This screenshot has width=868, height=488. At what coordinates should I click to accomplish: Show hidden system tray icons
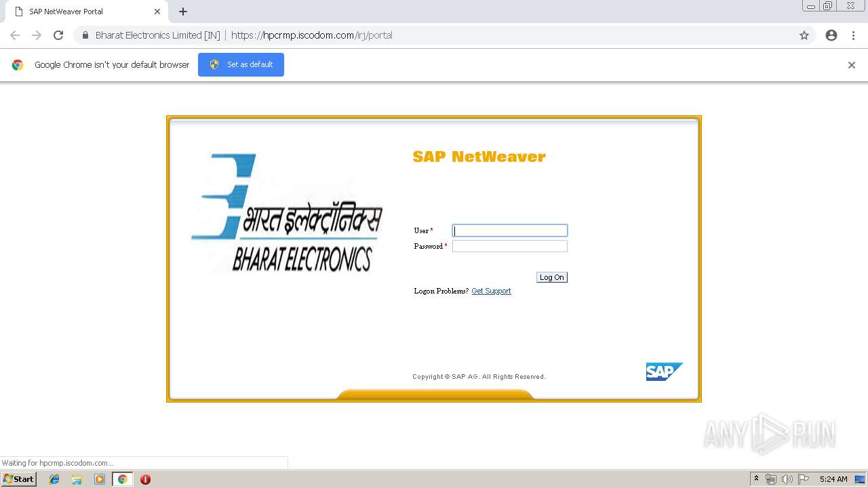(757, 479)
